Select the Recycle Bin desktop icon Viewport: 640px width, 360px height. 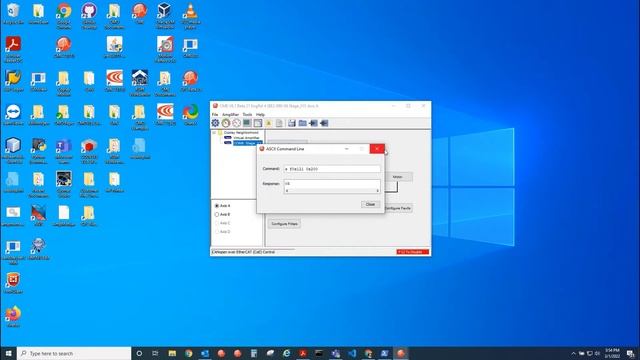coord(13,14)
